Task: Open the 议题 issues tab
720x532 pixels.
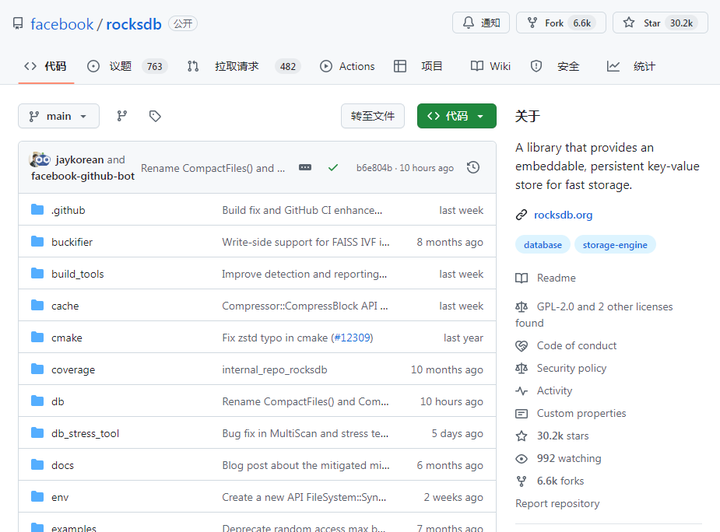Action: (127, 67)
